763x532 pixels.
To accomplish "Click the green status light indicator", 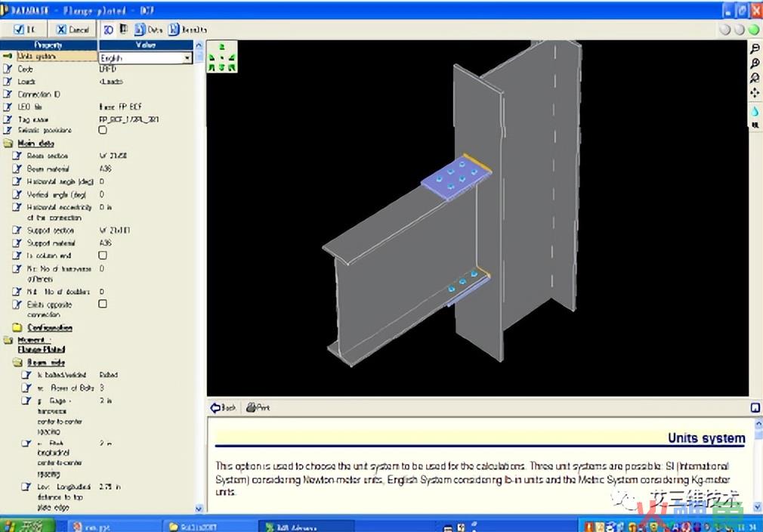I will click(x=754, y=29).
